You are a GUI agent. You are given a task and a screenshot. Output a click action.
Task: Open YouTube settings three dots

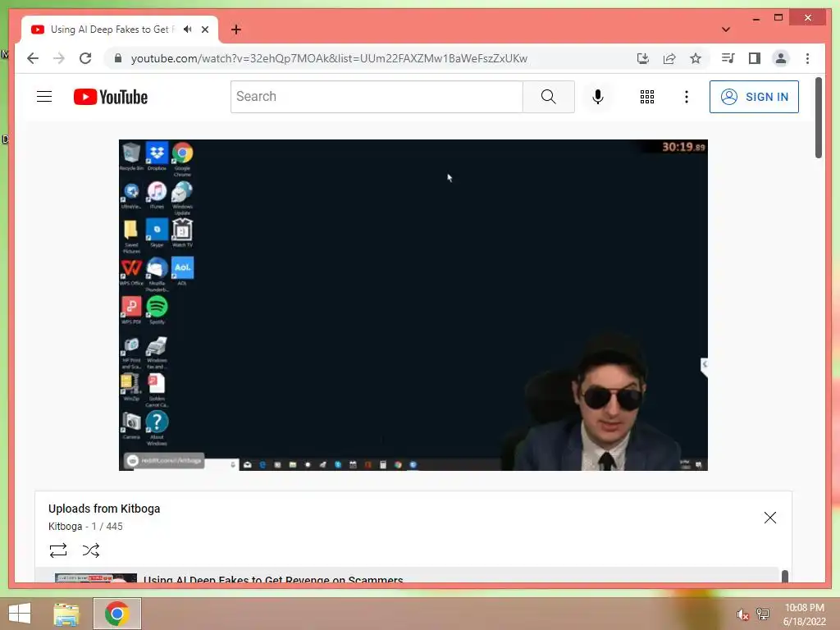(x=687, y=97)
